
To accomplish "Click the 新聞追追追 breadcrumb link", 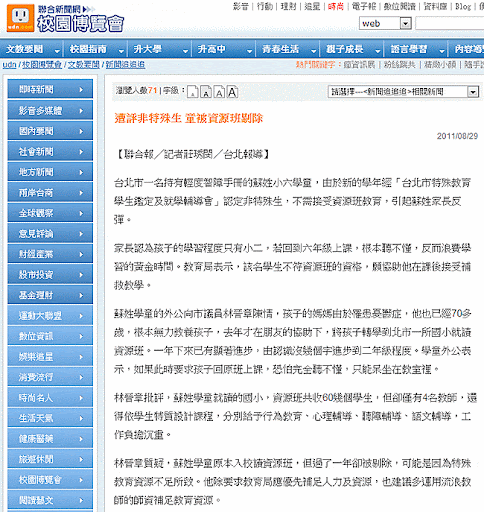I will (125, 65).
